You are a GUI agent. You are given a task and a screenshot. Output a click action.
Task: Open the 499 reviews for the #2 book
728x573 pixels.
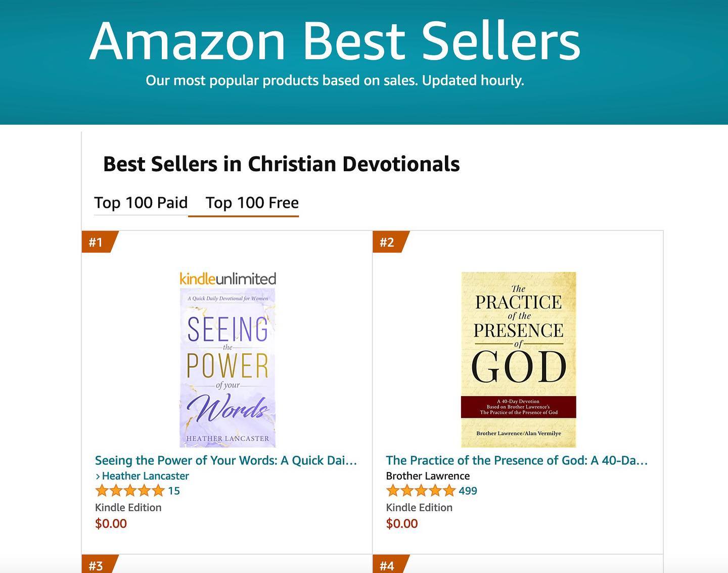pos(468,490)
